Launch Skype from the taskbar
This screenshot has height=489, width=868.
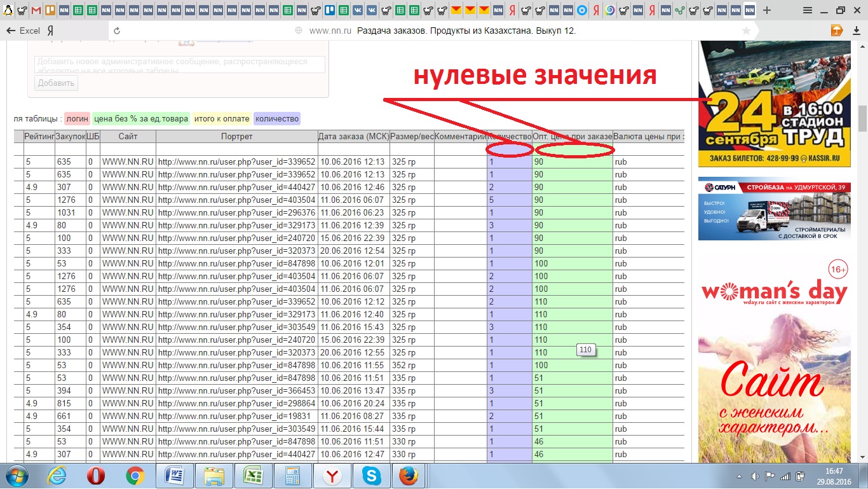[371, 476]
